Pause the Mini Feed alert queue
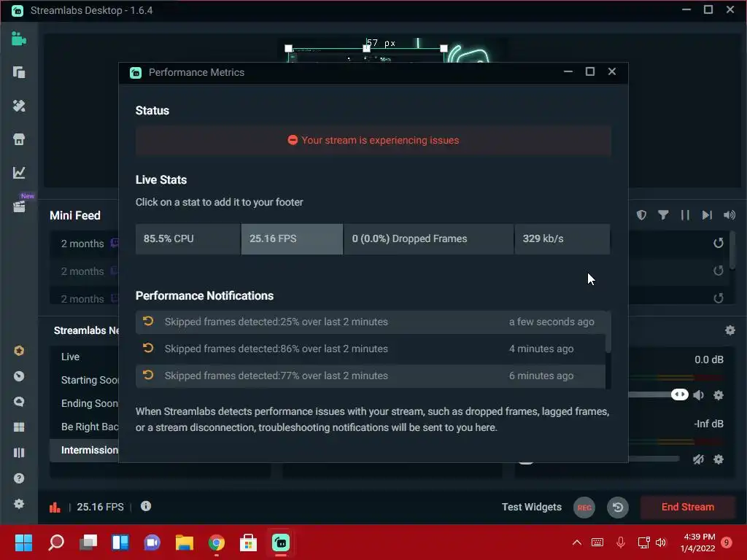This screenshot has width=747, height=560. [x=685, y=215]
